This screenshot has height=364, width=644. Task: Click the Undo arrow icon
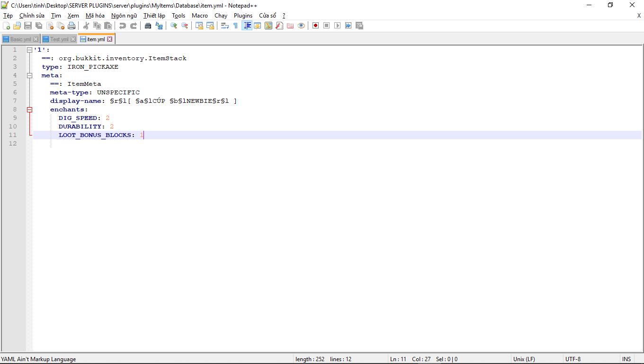(122, 26)
